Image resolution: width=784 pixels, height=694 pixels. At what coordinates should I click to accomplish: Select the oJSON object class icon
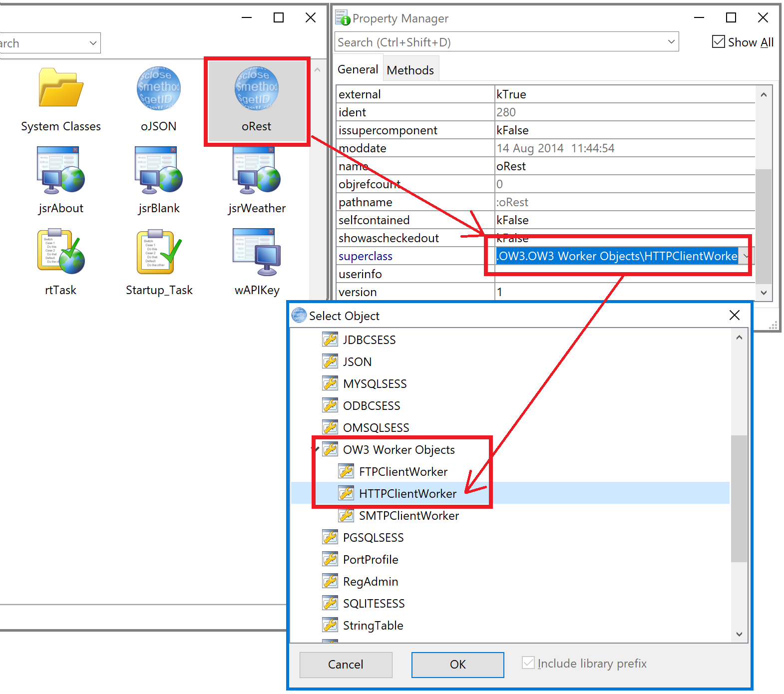[x=158, y=89]
